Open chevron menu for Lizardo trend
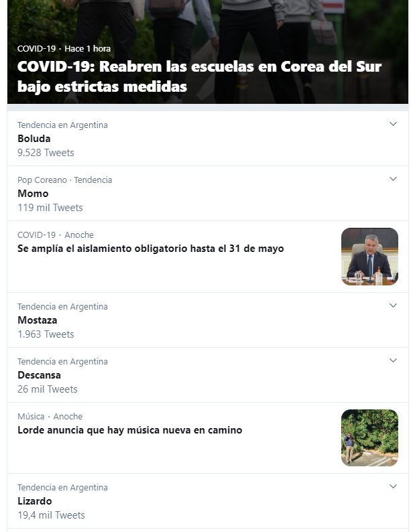Screen dimensions: 411x532 tap(393, 486)
